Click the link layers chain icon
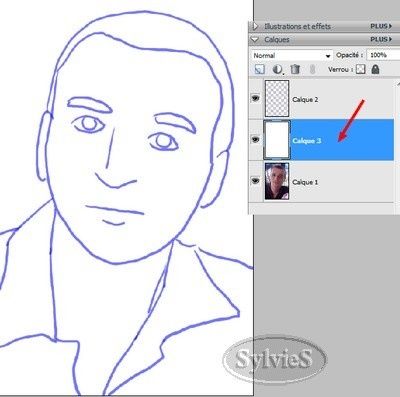The width and height of the screenshot is (400, 397). pyautogui.click(x=312, y=69)
